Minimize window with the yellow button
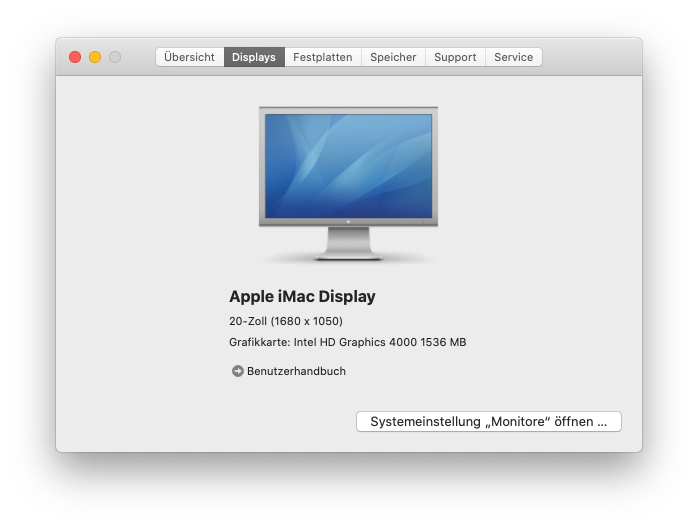 point(95,57)
